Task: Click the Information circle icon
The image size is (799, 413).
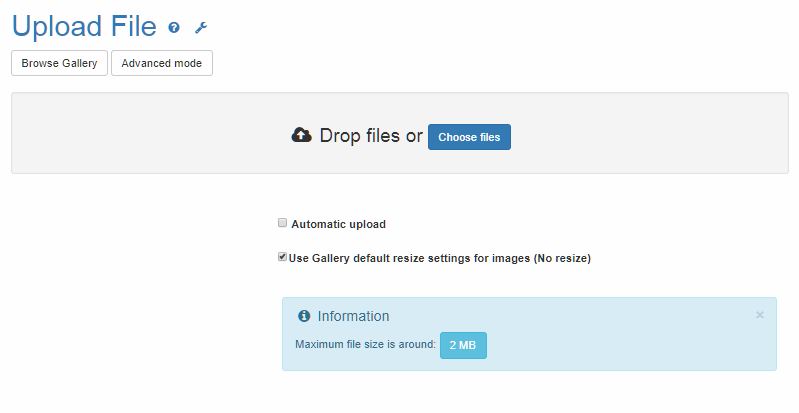Action: (304, 316)
